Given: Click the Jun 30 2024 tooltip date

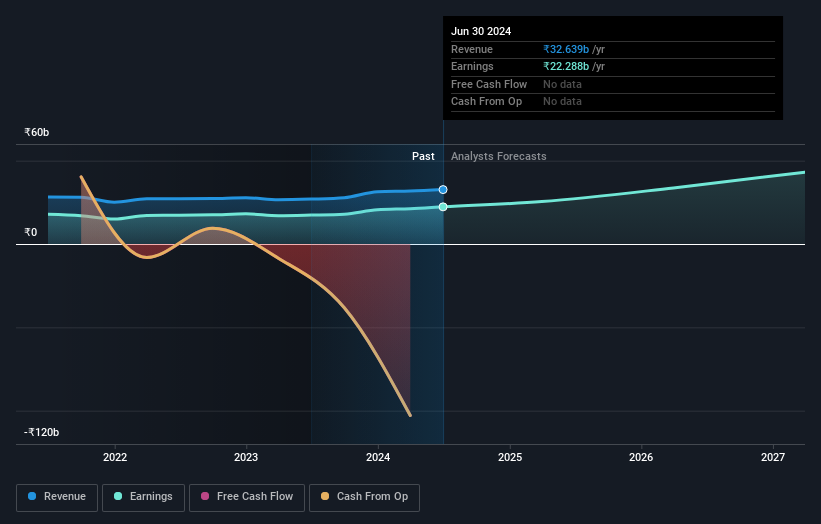Looking at the screenshot, I should [x=481, y=31].
